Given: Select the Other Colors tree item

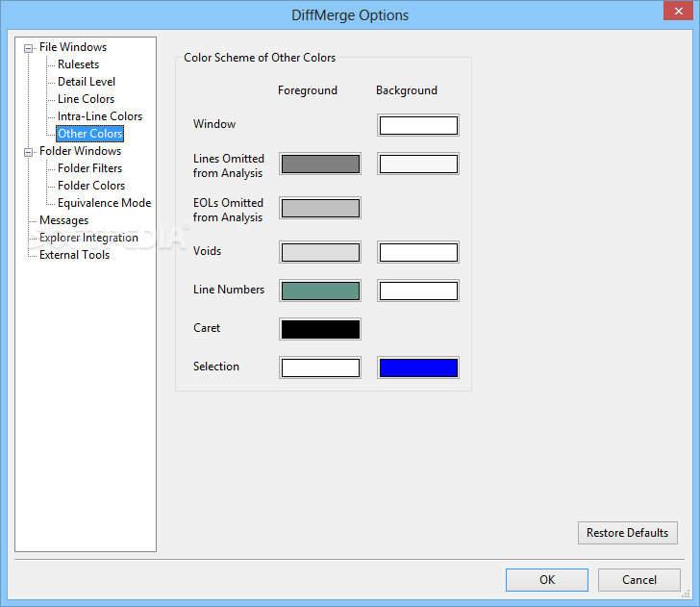Looking at the screenshot, I should pyautogui.click(x=89, y=134).
